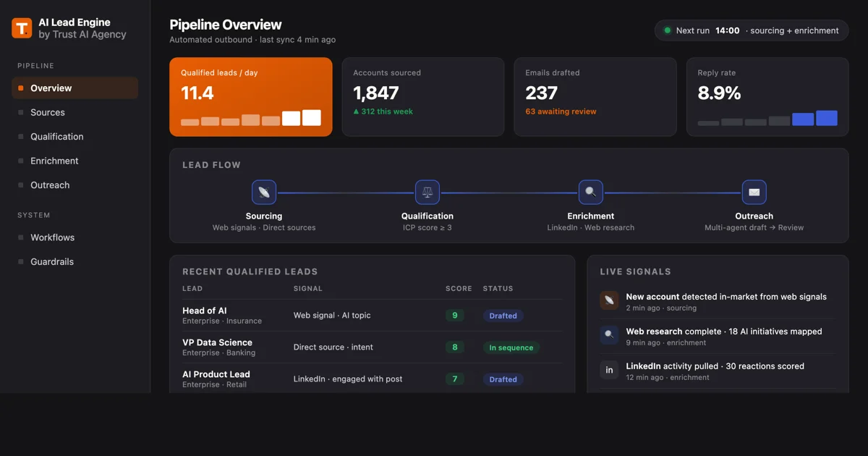
Task: Open the Web research complete signal
Action: [x=718, y=337]
